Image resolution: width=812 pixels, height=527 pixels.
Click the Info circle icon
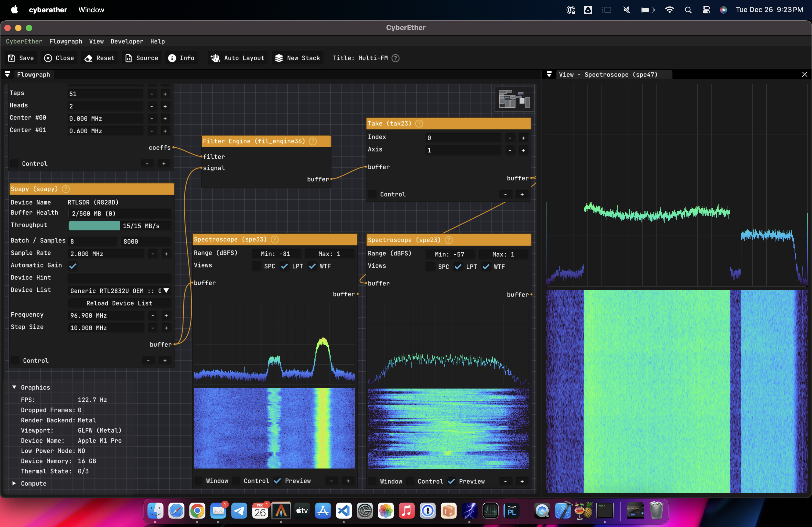click(172, 58)
